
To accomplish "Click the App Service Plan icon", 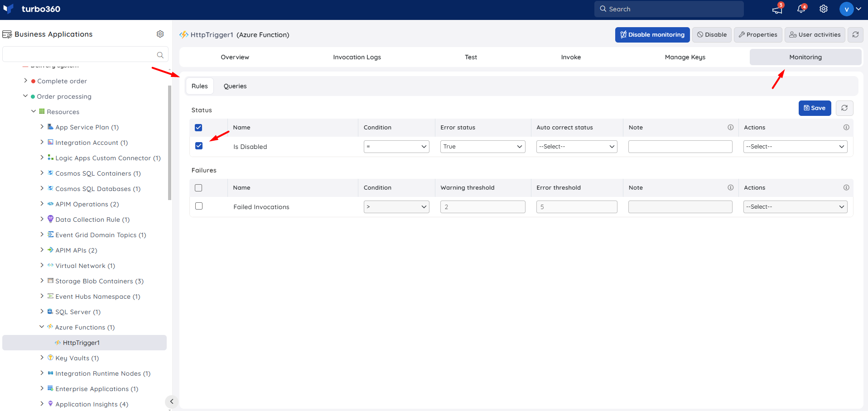I will point(50,127).
